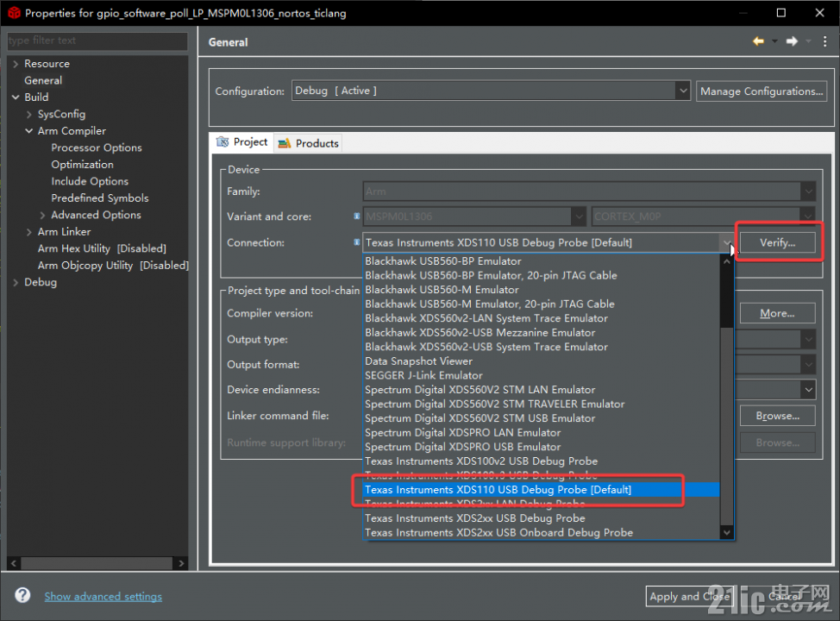This screenshot has width=840, height=621.
Task: Choose Spectrum Digital XDSPRO LAN Emulator
Action: (541, 432)
